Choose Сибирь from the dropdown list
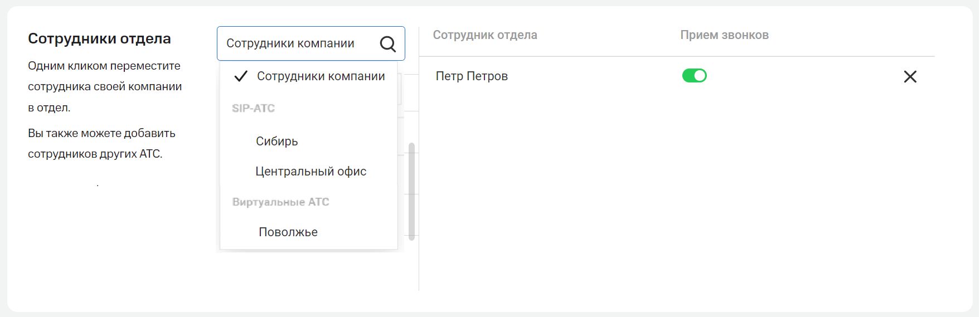This screenshot has height=317, width=980. [x=276, y=142]
